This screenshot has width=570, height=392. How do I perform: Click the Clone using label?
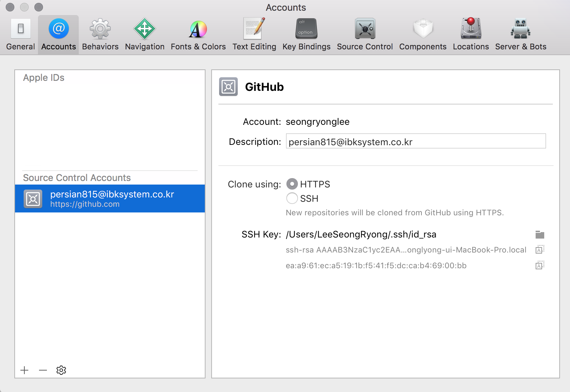click(x=255, y=185)
